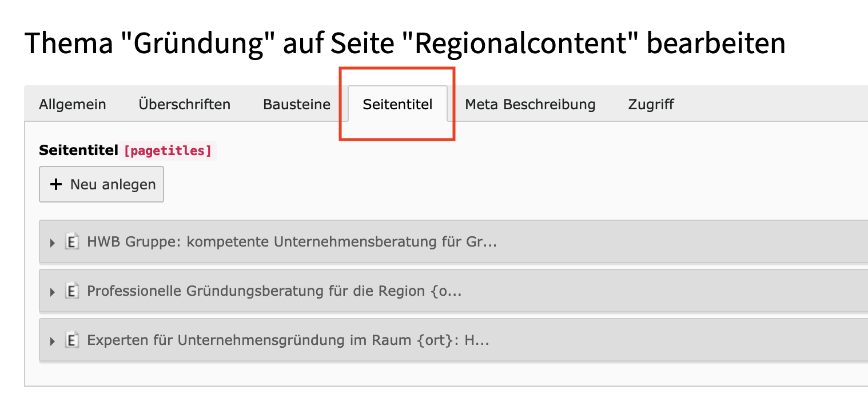The height and width of the screenshot is (397, 868).
Task: Switch to the Zugriff tab
Action: pyautogui.click(x=651, y=105)
